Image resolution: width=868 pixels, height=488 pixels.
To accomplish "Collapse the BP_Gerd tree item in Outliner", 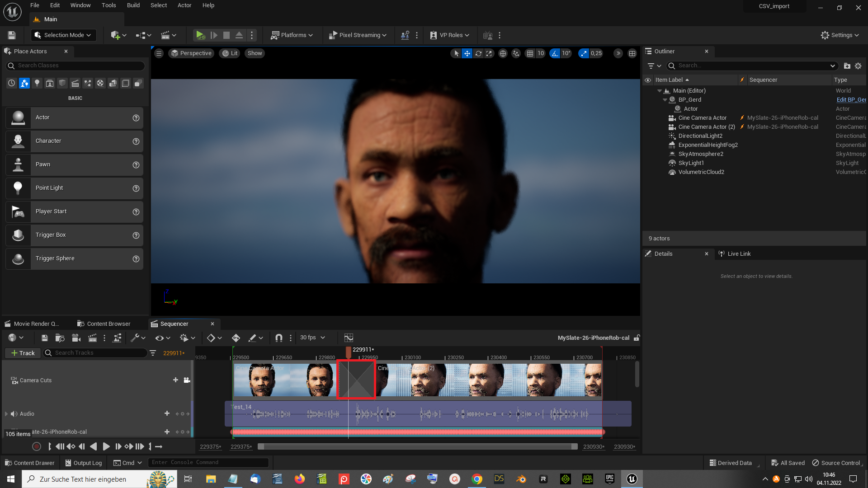I will [665, 100].
